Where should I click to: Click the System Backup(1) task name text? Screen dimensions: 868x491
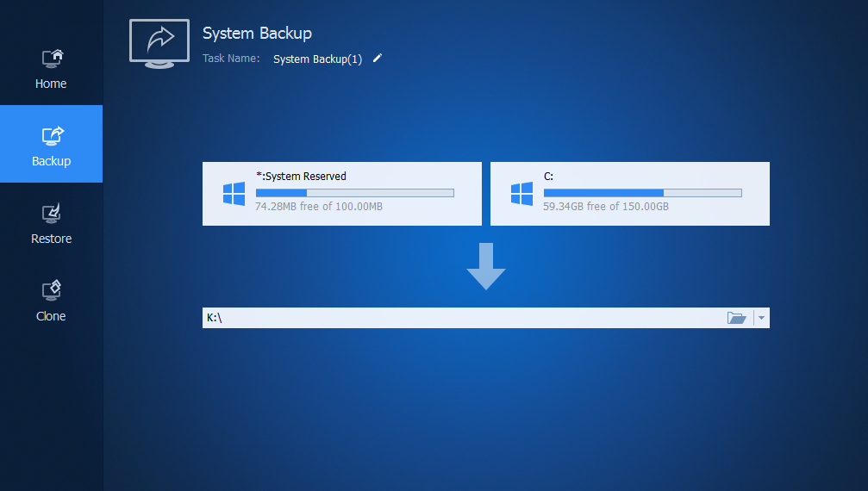317,59
